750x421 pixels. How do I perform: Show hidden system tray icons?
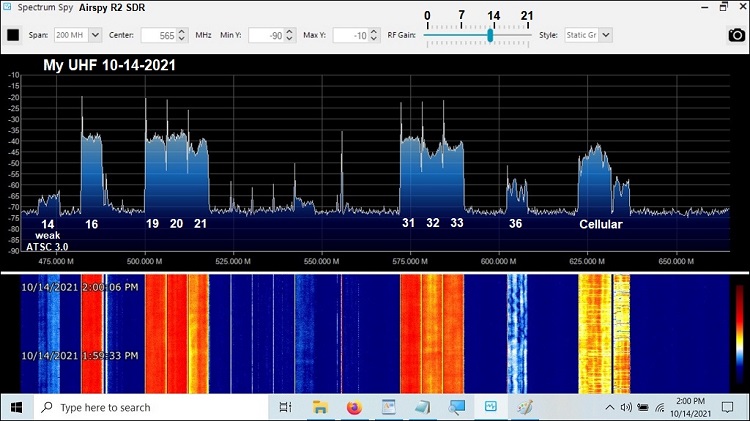[x=608, y=407]
